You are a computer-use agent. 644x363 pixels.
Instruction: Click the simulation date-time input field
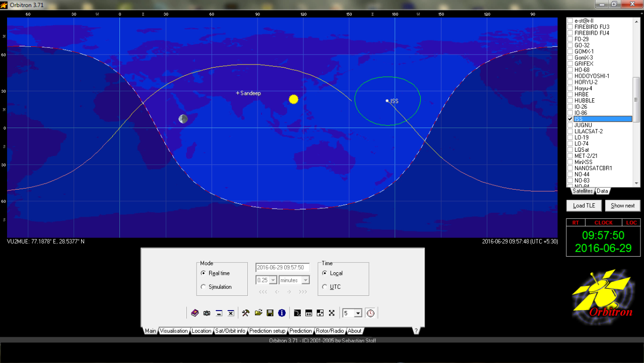[283, 268]
